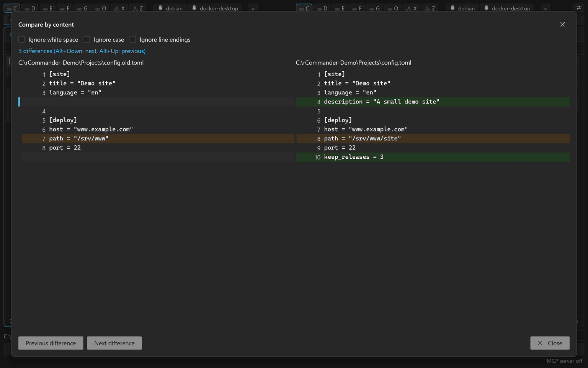The height and width of the screenshot is (368, 588).
Task: Select the right panel's C drive icon
Action: [304, 8]
